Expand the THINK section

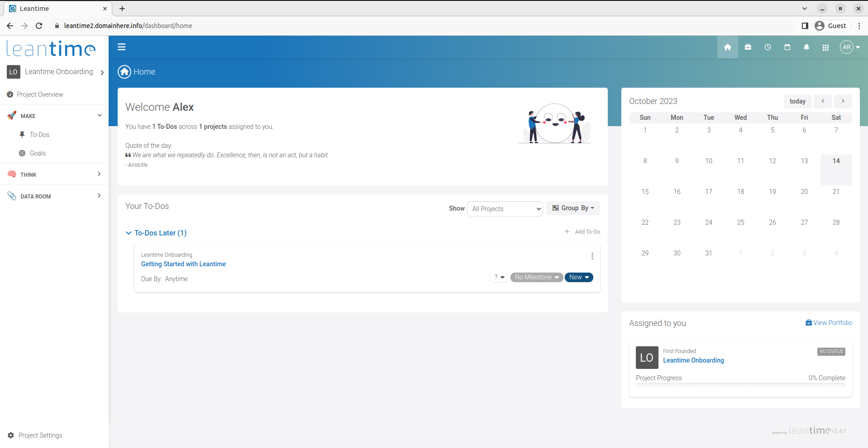(54, 174)
